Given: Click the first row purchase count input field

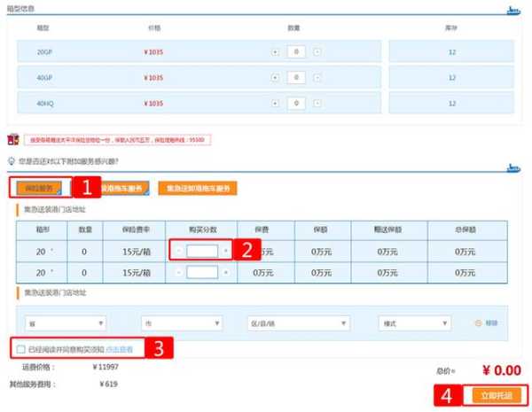Looking at the screenshot, I should (202, 251).
